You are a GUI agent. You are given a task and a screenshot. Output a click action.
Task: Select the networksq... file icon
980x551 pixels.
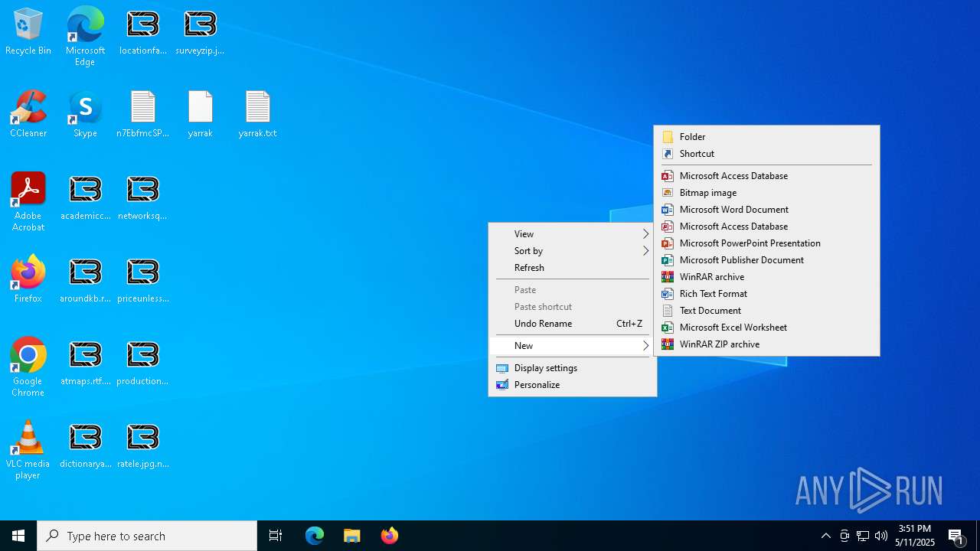point(143,197)
